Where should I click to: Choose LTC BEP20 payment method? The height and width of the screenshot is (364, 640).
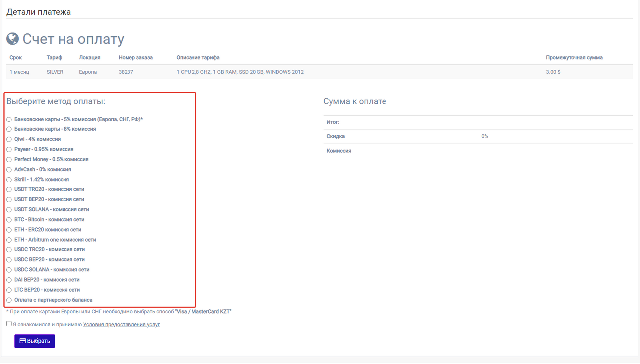pos(9,290)
